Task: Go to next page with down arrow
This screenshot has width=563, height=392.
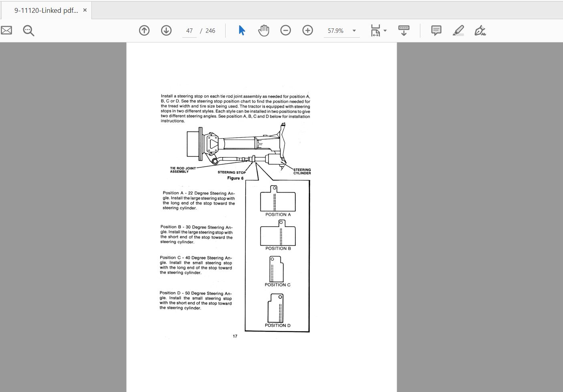Action: click(x=166, y=30)
